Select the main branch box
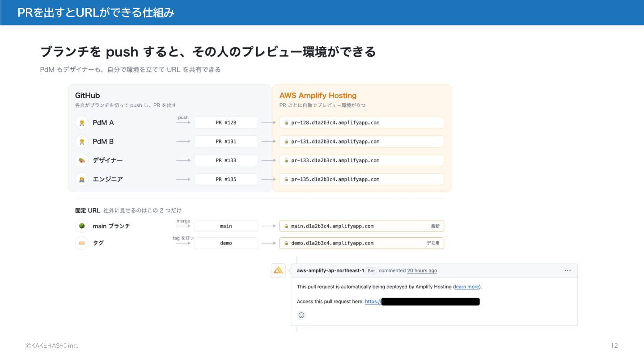 [x=226, y=226]
